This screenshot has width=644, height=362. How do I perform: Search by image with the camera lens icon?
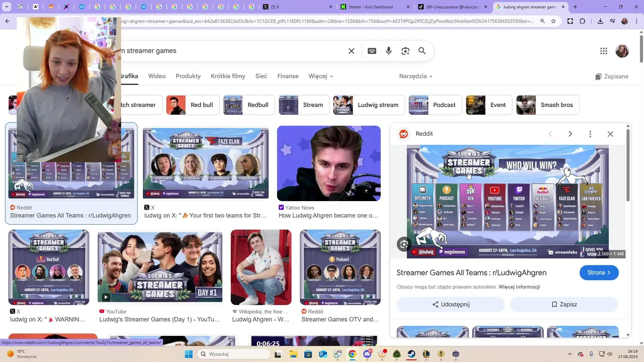point(406,51)
